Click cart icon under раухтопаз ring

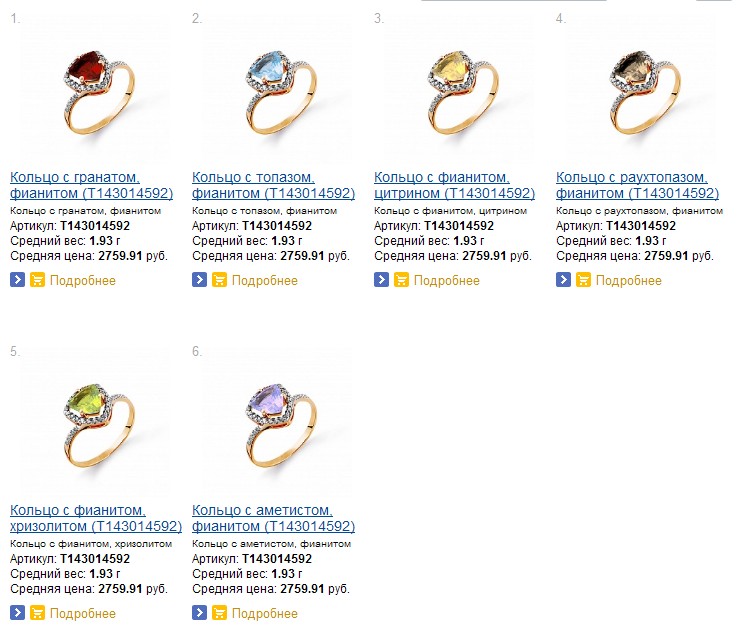583,280
